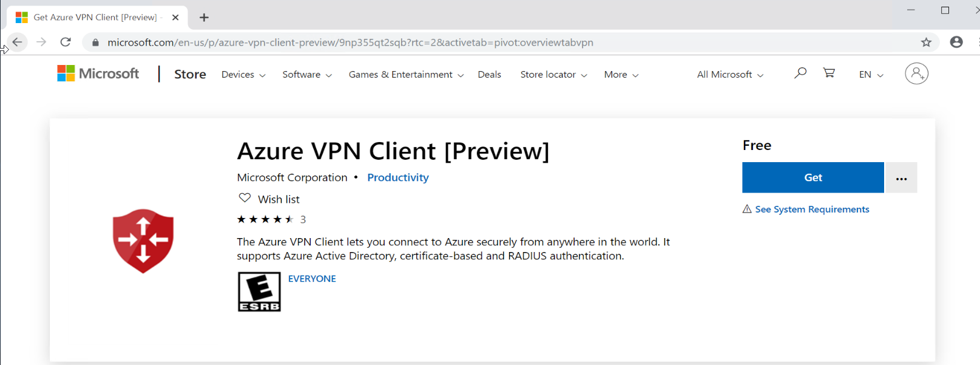
Task: Open the search magnifier icon
Action: click(x=800, y=73)
